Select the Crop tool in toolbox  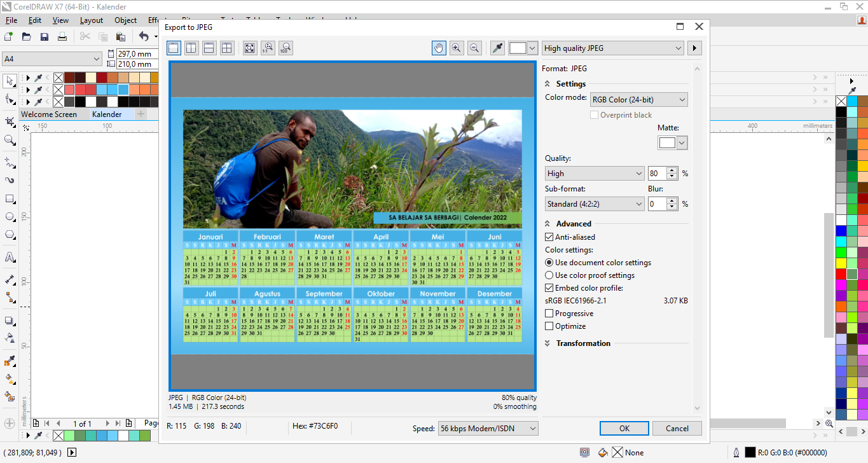[10, 121]
